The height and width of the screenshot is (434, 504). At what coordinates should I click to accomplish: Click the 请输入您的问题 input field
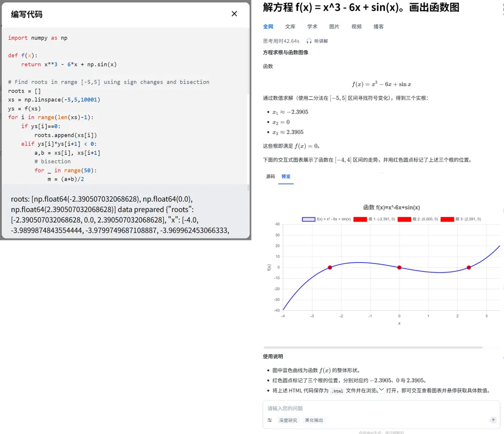[x=327, y=407]
